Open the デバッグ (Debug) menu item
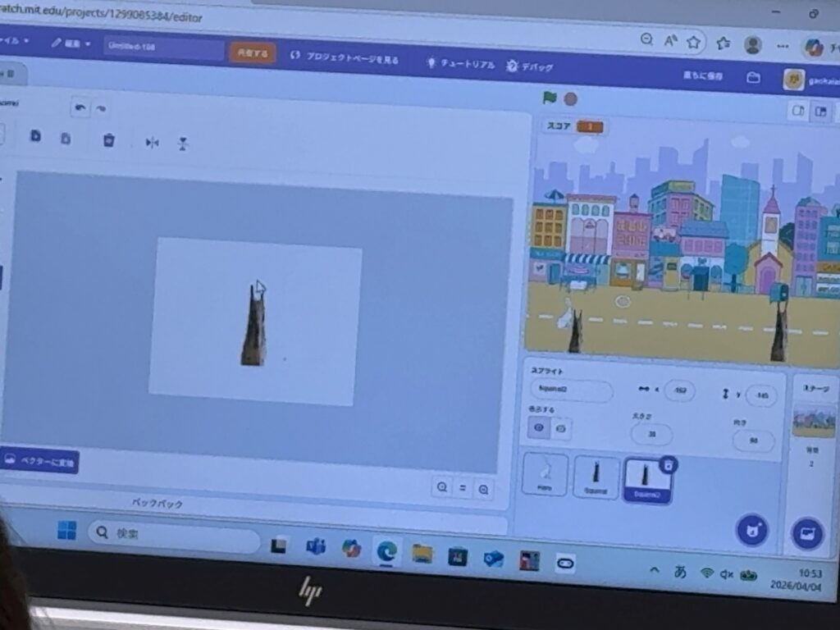Image resolution: width=840 pixels, height=630 pixels. point(530,66)
